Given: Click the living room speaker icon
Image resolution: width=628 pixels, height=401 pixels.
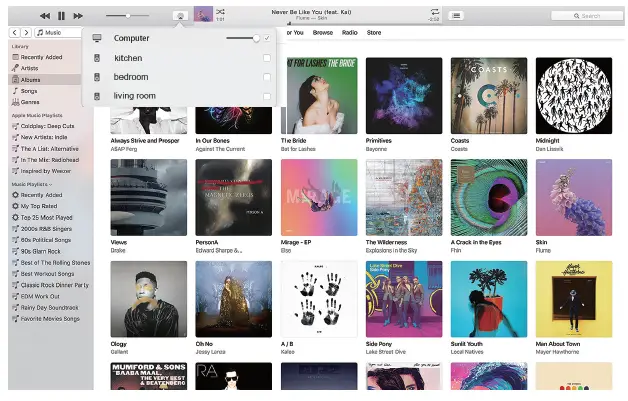Looking at the screenshot, I should click(x=97, y=96).
